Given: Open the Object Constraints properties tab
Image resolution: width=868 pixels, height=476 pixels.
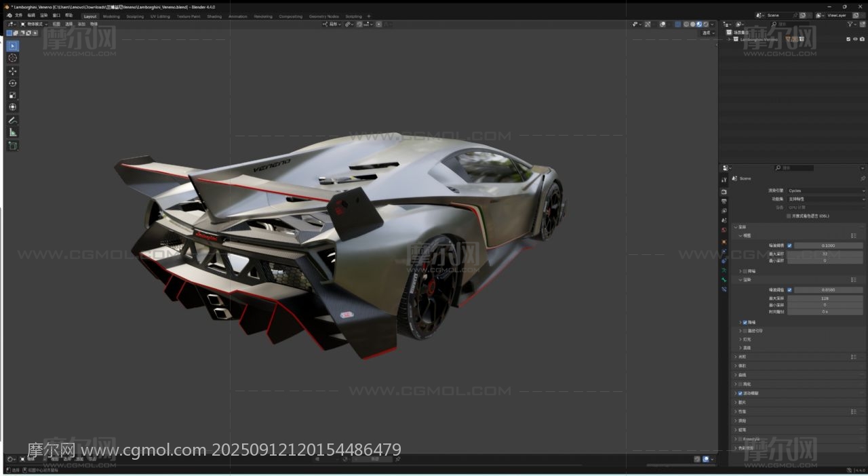Looking at the screenshot, I should tap(724, 261).
